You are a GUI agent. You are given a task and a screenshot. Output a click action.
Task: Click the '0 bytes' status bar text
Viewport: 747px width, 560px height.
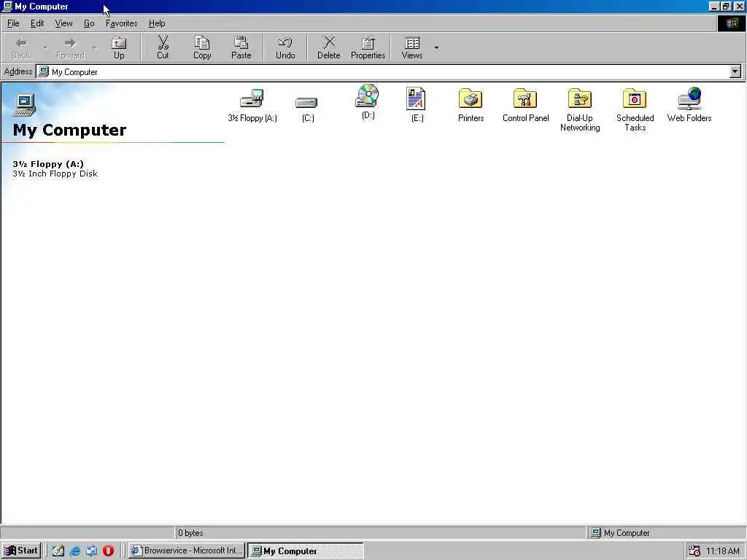(190, 533)
